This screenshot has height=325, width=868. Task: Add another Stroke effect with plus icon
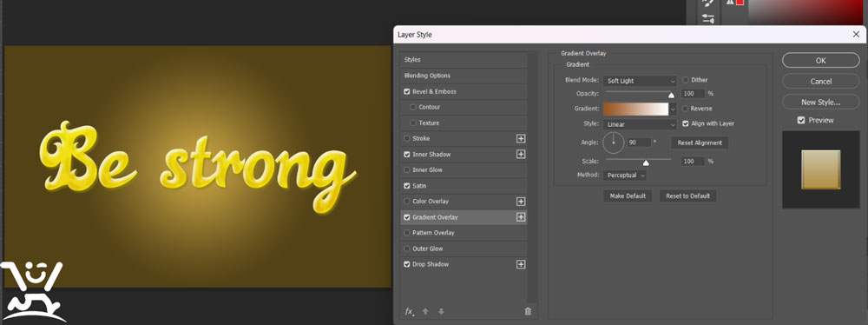pyautogui.click(x=520, y=139)
